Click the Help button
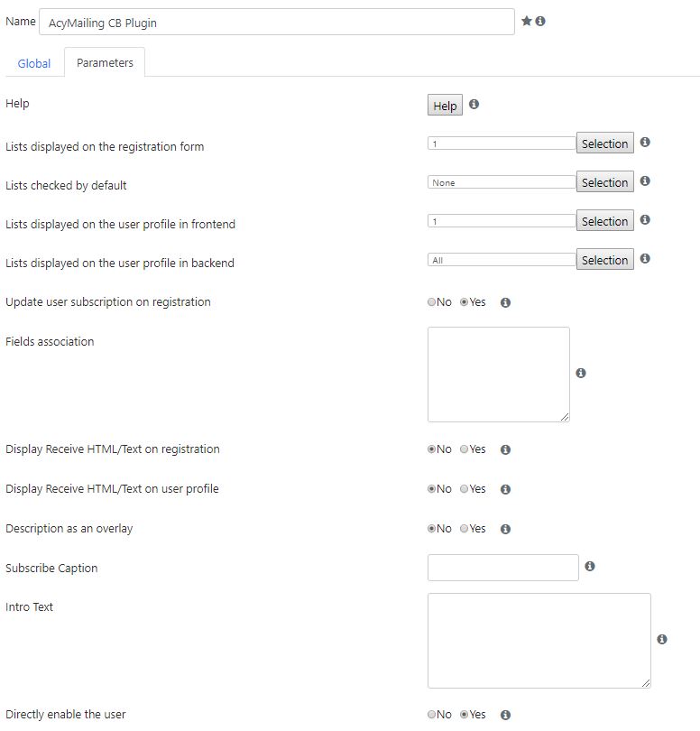 tap(445, 105)
